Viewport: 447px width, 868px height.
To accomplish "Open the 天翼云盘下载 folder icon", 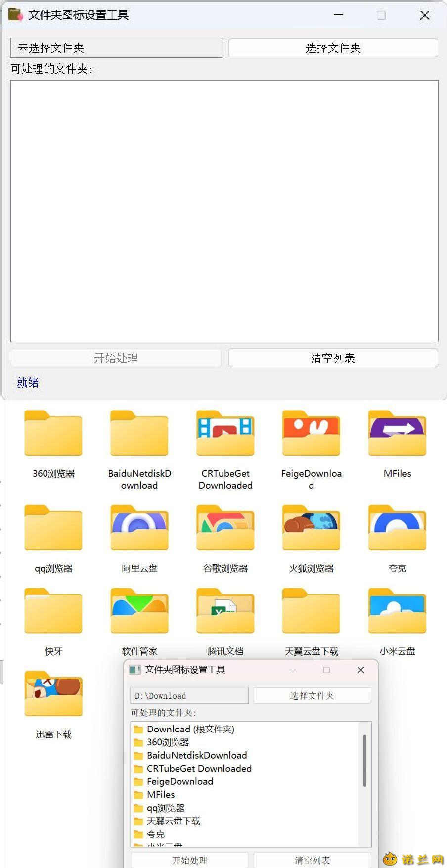I will coord(311,611).
